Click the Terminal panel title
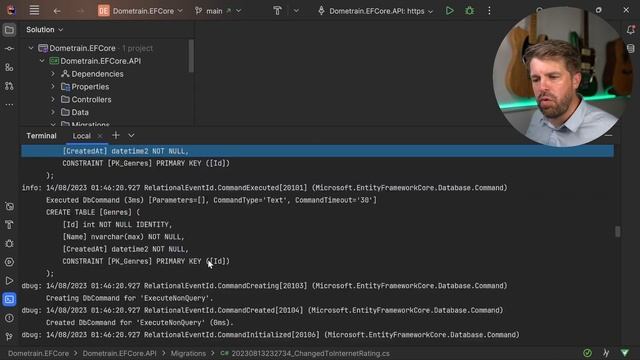Viewport: 640px width, 360px height. (x=41, y=136)
